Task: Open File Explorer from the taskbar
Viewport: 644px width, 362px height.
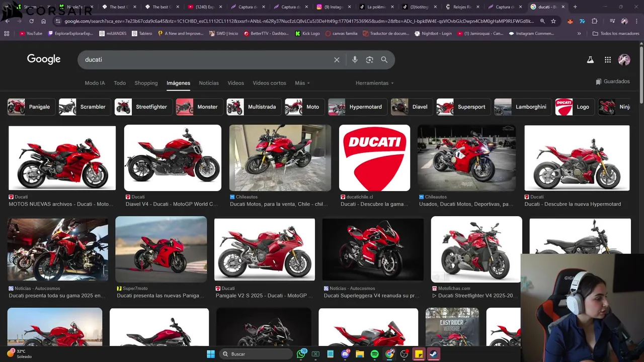Action: pos(360,354)
